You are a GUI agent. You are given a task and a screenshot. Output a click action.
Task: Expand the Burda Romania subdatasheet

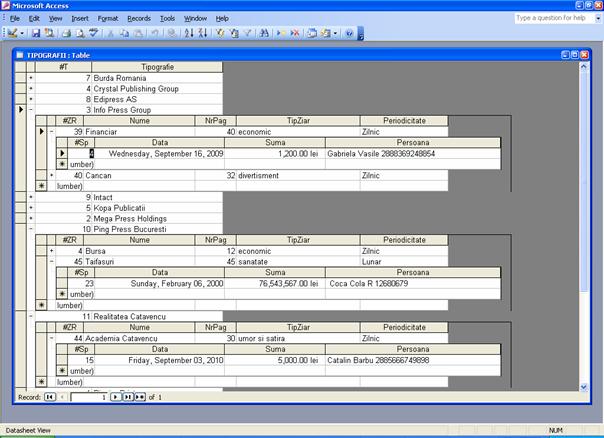pyautogui.click(x=30, y=77)
